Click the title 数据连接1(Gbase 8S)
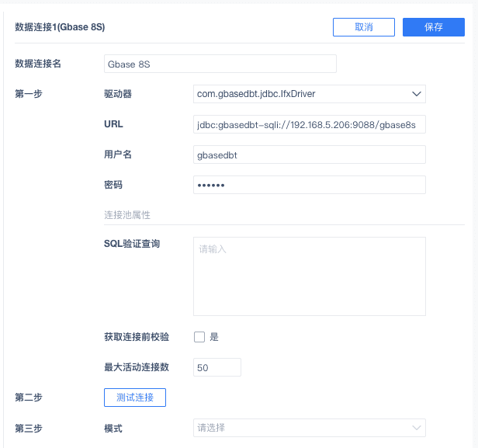Screen dimensions: 478x448 [60, 27]
